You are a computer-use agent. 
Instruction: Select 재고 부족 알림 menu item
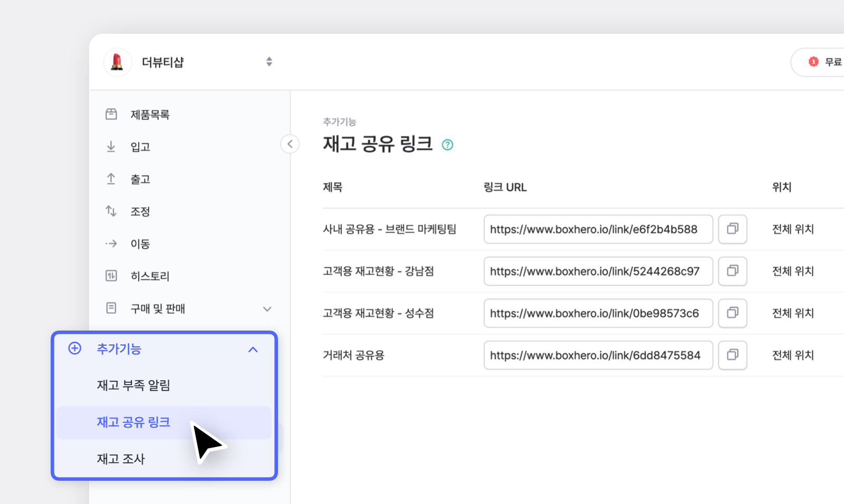coord(132,385)
